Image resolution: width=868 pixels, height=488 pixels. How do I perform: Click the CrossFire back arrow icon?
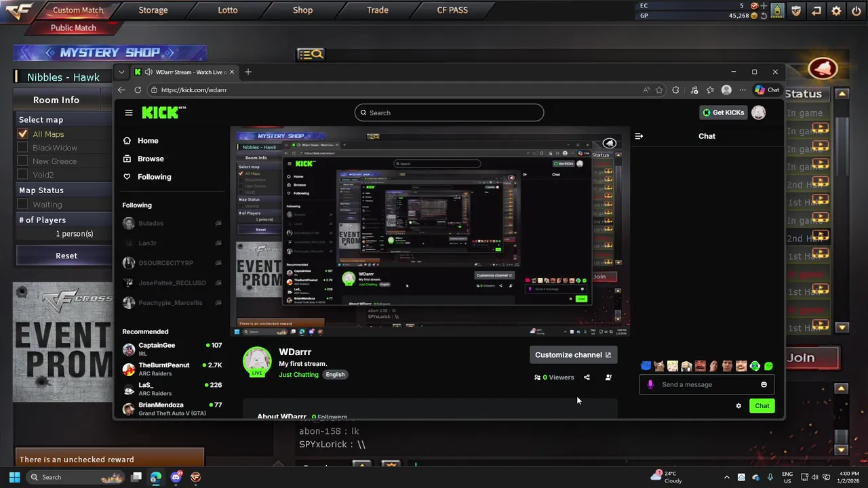(816, 11)
